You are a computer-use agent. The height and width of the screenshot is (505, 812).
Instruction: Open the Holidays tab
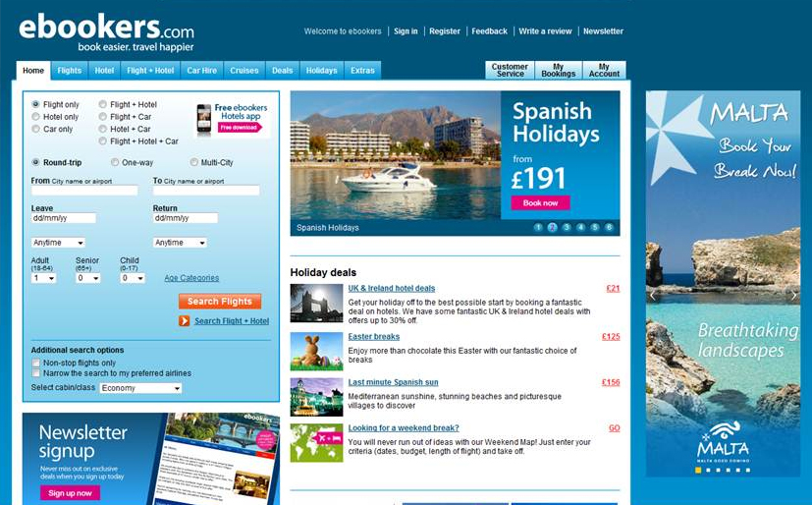(321, 71)
